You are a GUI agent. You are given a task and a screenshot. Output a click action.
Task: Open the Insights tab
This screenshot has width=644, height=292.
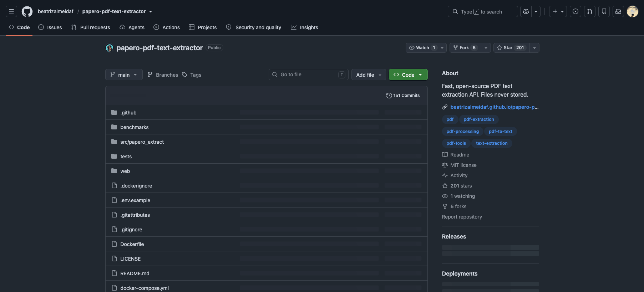(x=304, y=27)
